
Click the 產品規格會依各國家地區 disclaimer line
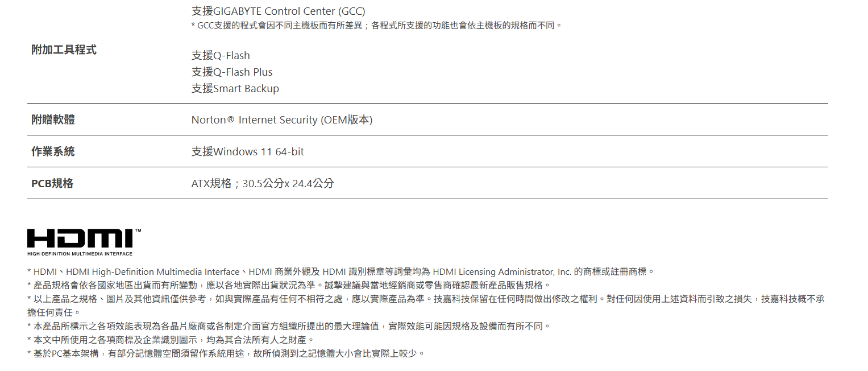(289, 285)
